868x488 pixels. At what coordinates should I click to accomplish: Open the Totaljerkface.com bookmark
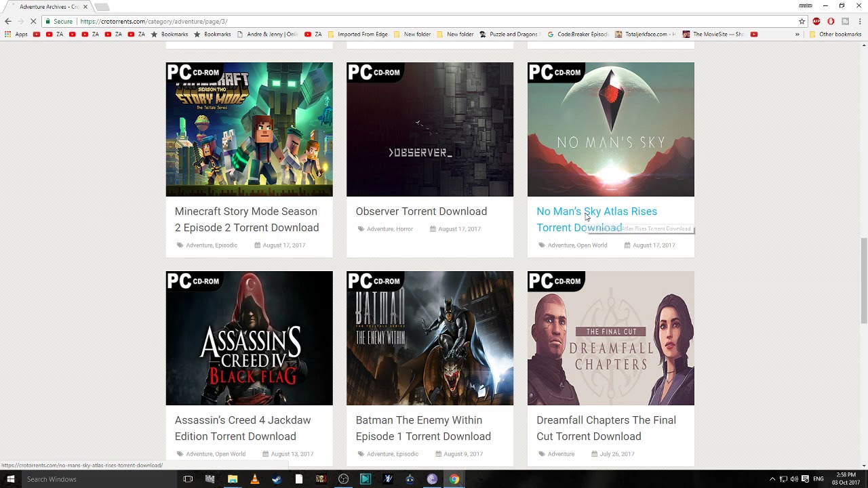646,34
